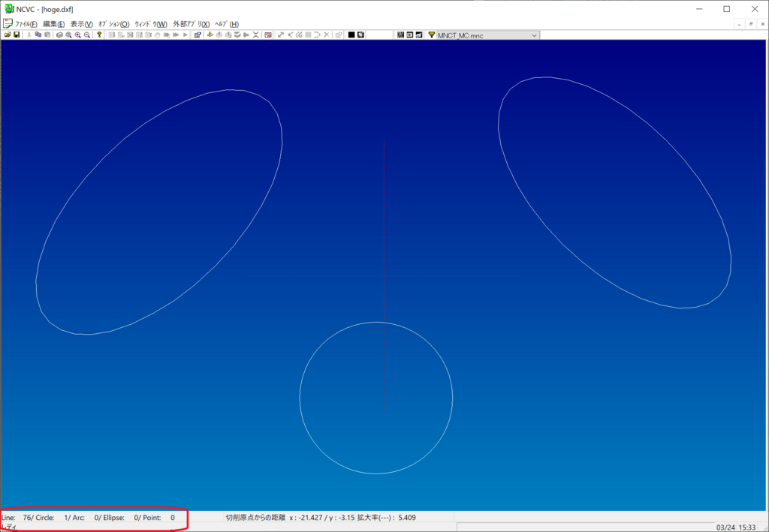The width and height of the screenshot is (769, 532).
Task: Click the zoom out magnifier icon
Action: pos(87,35)
